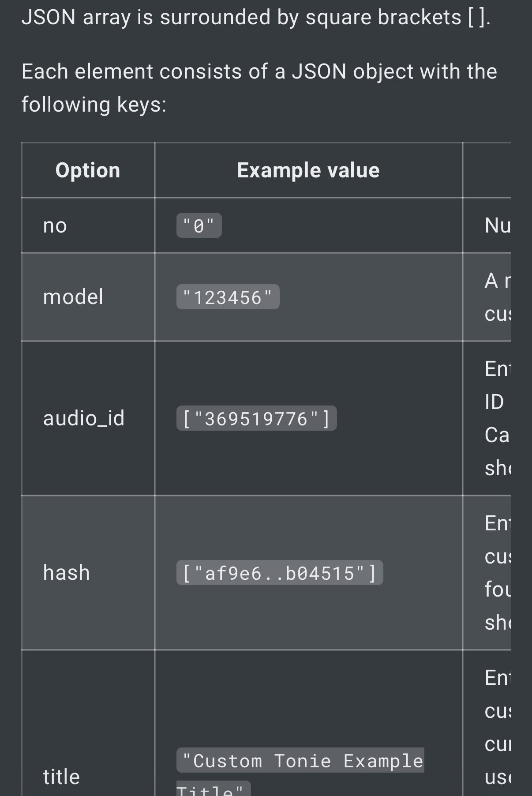Click the "audio_id" option cell
Viewport: 532px width, 796px height.
click(84, 418)
